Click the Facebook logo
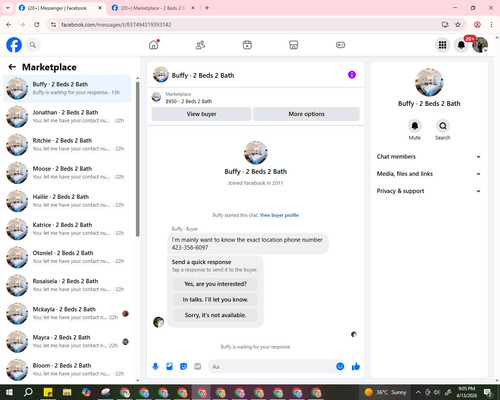The height and width of the screenshot is (400, 500). tap(14, 45)
